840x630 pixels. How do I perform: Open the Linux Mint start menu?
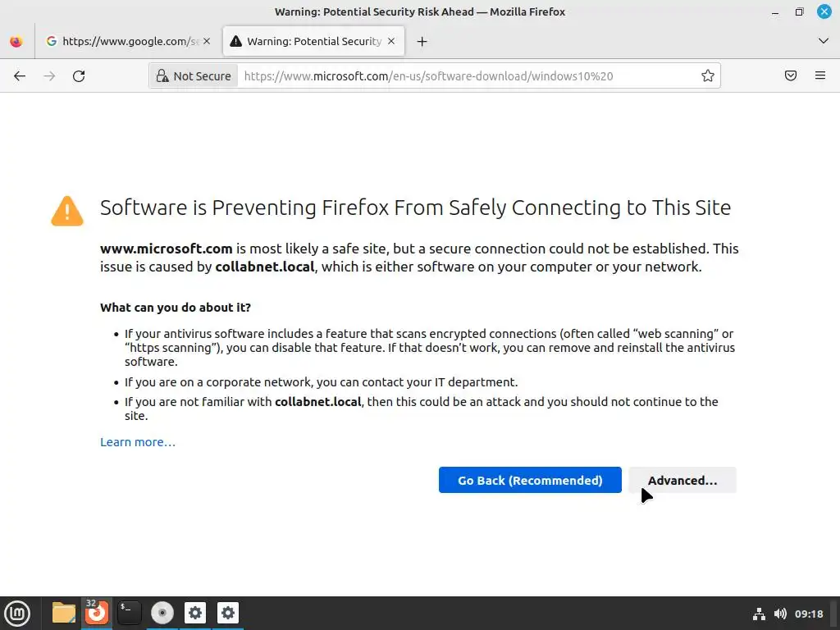[x=17, y=613]
